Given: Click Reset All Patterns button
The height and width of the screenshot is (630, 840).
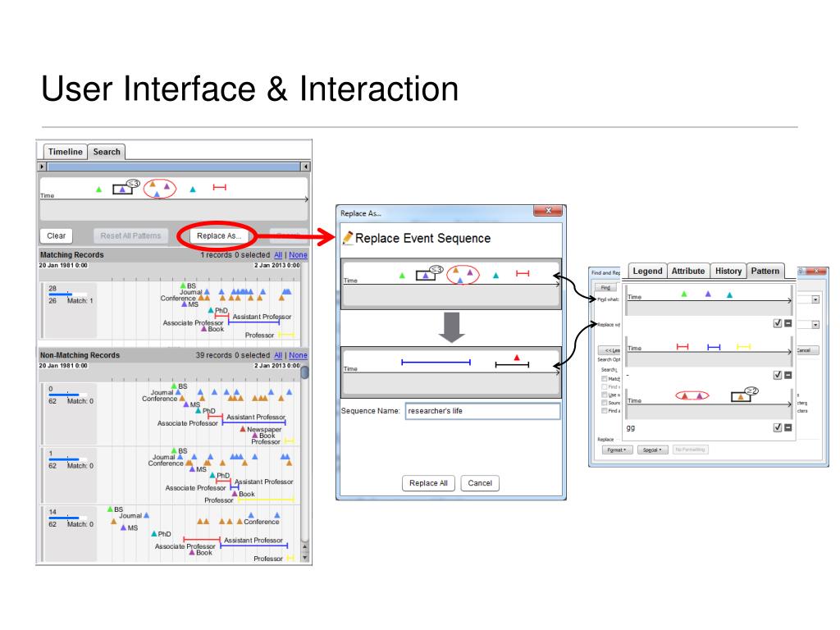Looking at the screenshot, I should [x=130, y=235].
